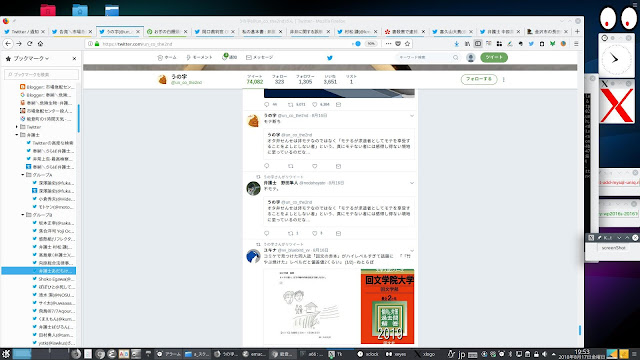
Task: Open a new browser tab with the plus icon
Action: click(577, 31)
